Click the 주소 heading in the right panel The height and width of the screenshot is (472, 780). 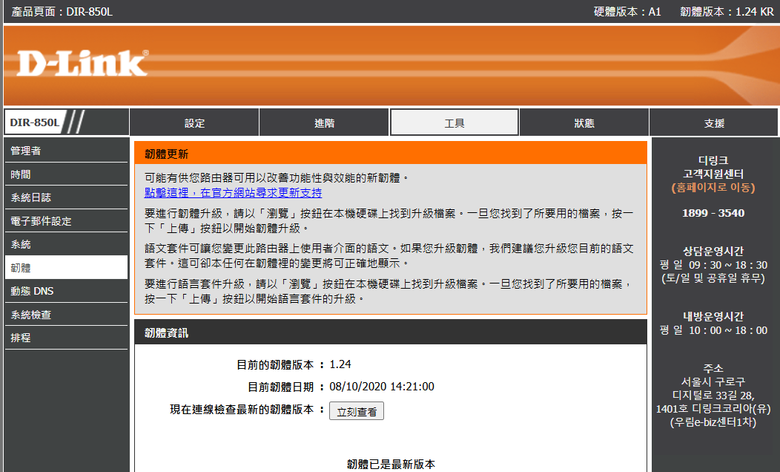713,368
